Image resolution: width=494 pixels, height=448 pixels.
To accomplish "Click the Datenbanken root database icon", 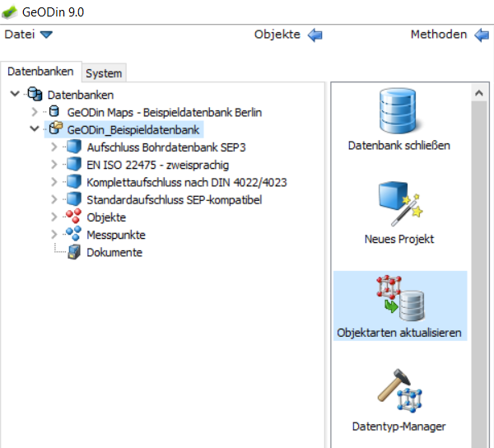I will [35, 94].
